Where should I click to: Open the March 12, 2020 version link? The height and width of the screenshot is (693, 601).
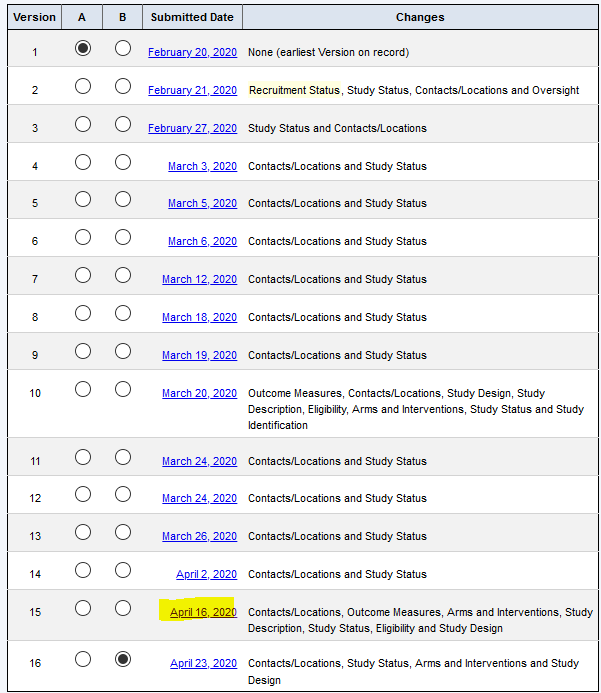199,279
